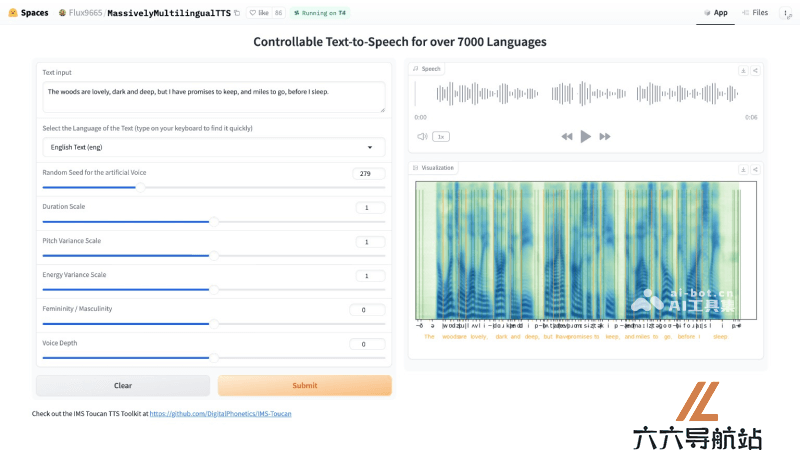Click the Hugging Face Spaces logo
Image resolution: width=800 pixels, height=450 pixels.
[28, 13]
